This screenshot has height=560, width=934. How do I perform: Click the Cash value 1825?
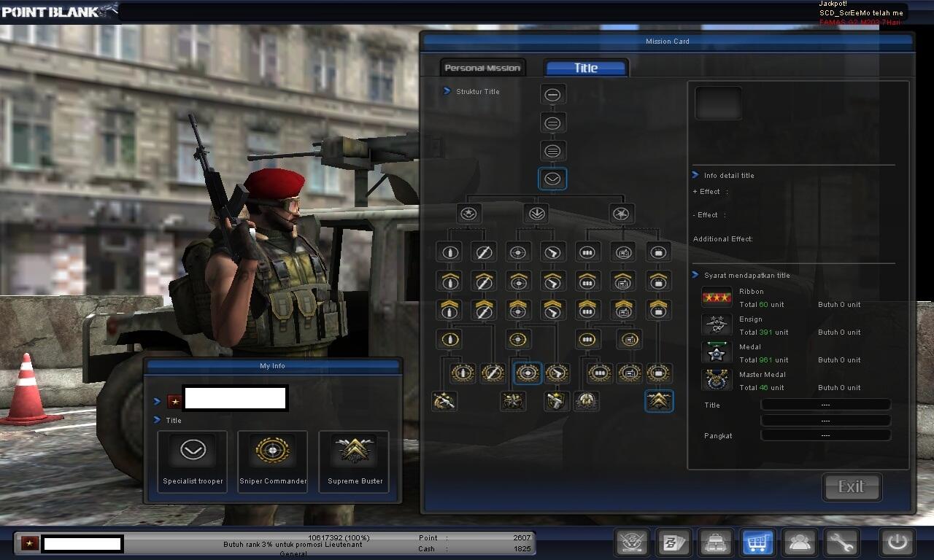(x=522, y=549)
